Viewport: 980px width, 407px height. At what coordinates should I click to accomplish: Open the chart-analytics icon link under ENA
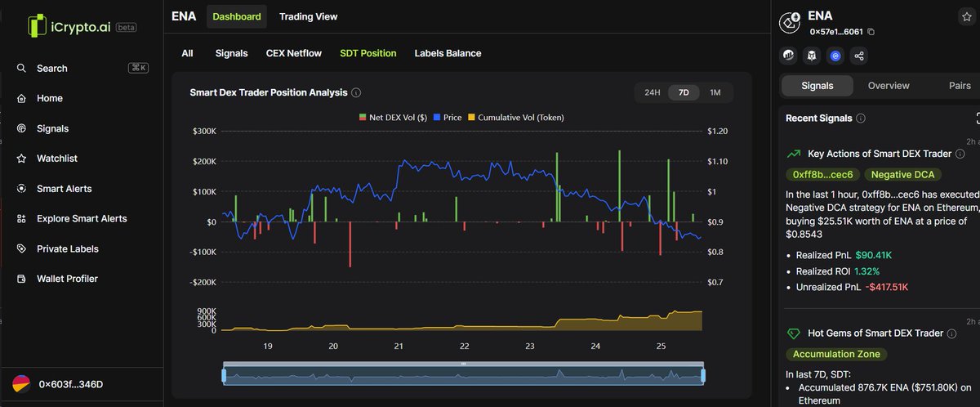coord(789,56)
